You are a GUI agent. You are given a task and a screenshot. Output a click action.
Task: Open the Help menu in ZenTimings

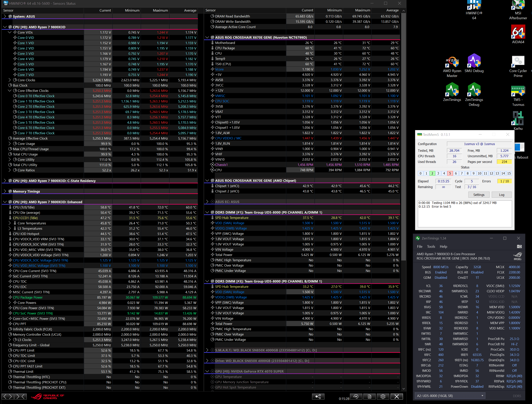443,247
